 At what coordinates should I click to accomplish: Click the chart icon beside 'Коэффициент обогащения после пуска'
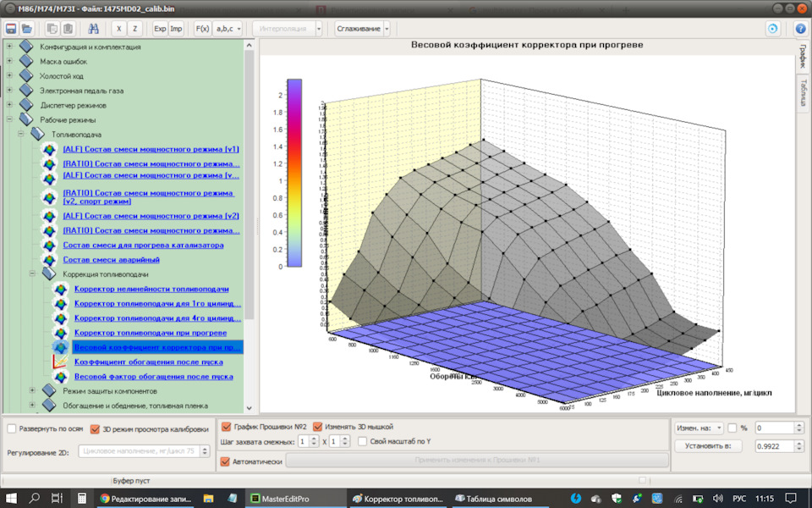pyautogui.click(x=61, y=362)
